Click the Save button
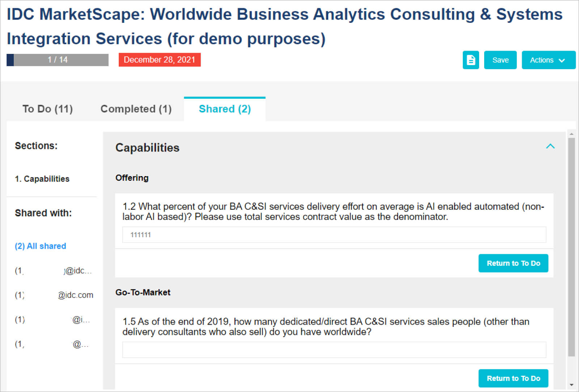 [500, 60]
